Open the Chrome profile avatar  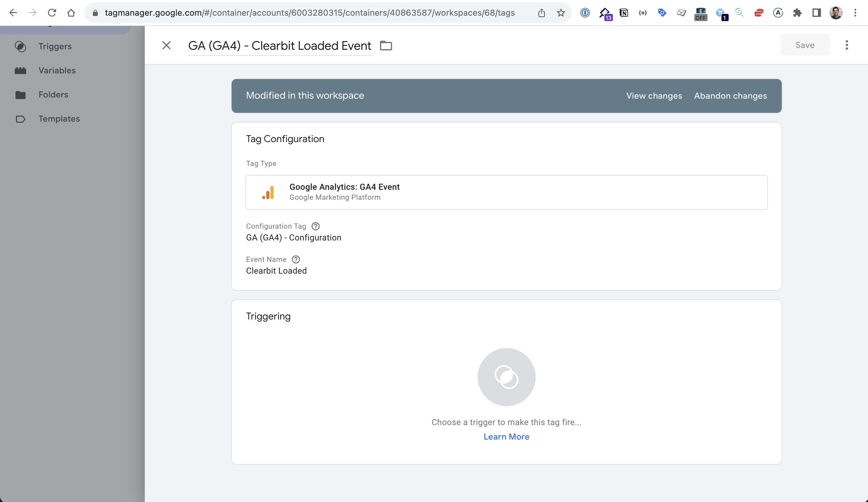click(x=836, y=13)
